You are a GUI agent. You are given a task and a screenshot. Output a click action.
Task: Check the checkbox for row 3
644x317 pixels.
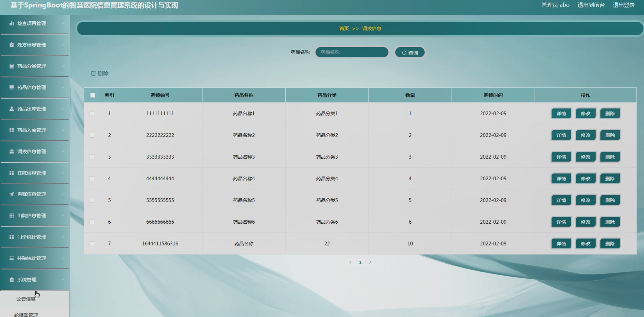92,157
